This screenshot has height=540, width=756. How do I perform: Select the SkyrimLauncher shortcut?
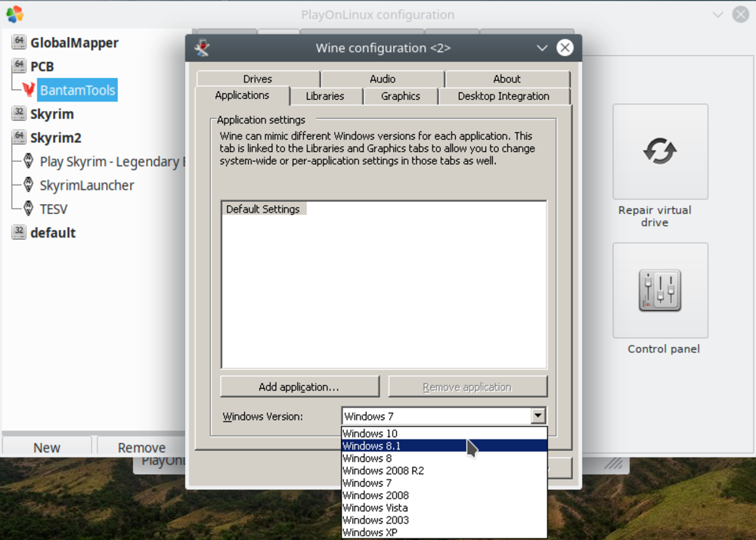[87, 185]
